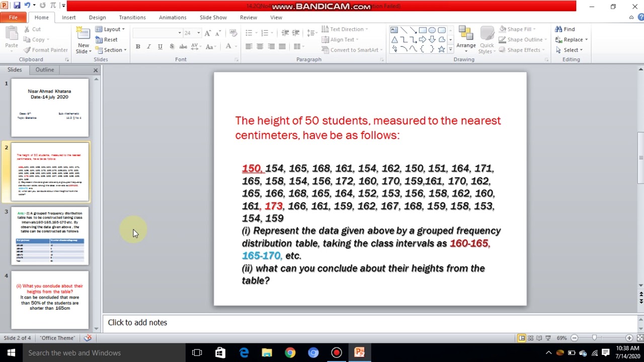Increase the list indent level
The height and width of the screenshot is (362, 644).
pos(297,33)
